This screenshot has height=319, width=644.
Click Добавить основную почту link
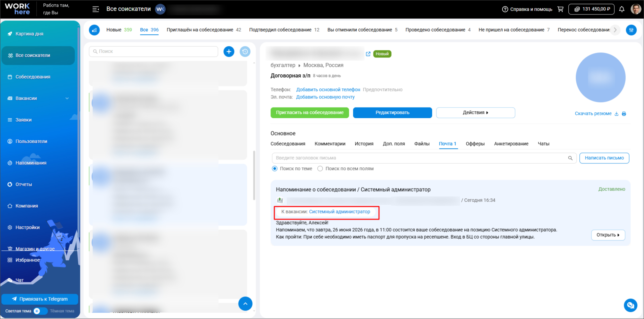point(325,97)
